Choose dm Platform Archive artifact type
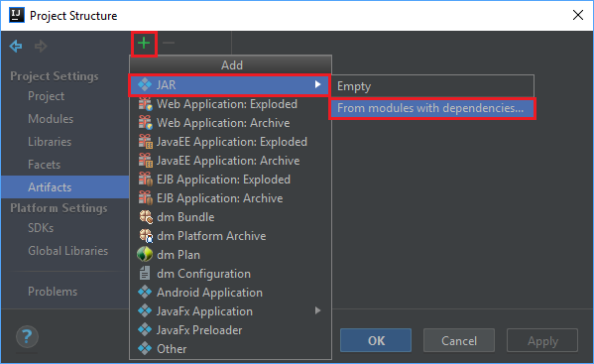 (230, 236)
